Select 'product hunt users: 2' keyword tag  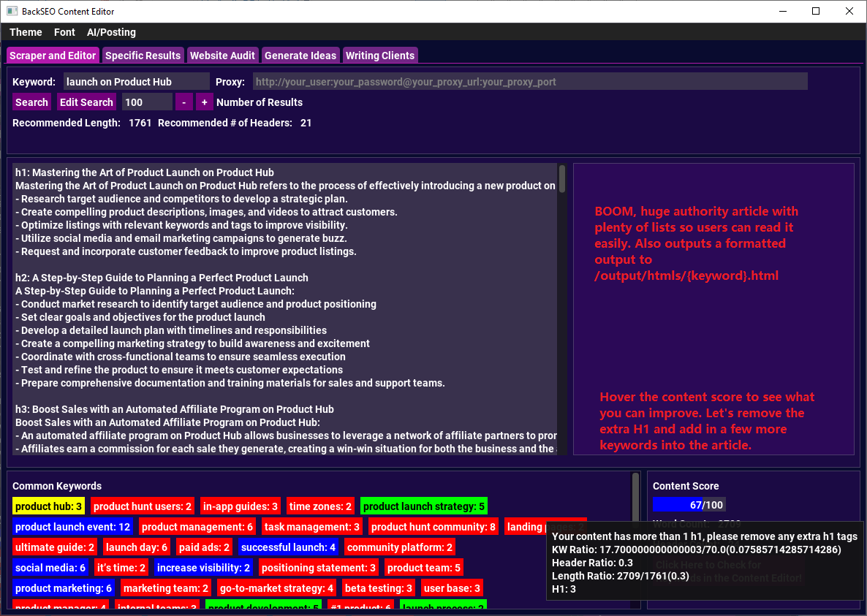coord(142,506)
